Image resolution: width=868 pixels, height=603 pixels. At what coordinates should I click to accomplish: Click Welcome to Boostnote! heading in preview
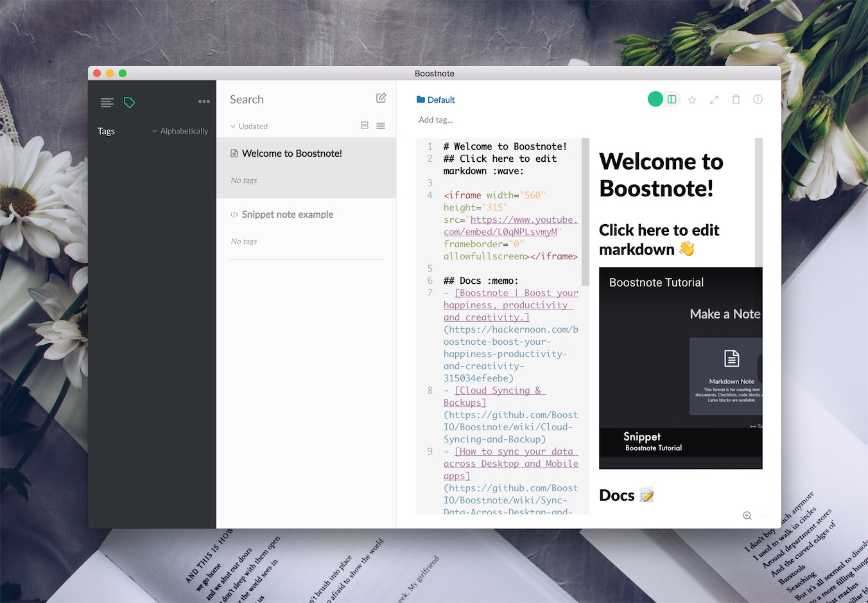click(661, 175)
